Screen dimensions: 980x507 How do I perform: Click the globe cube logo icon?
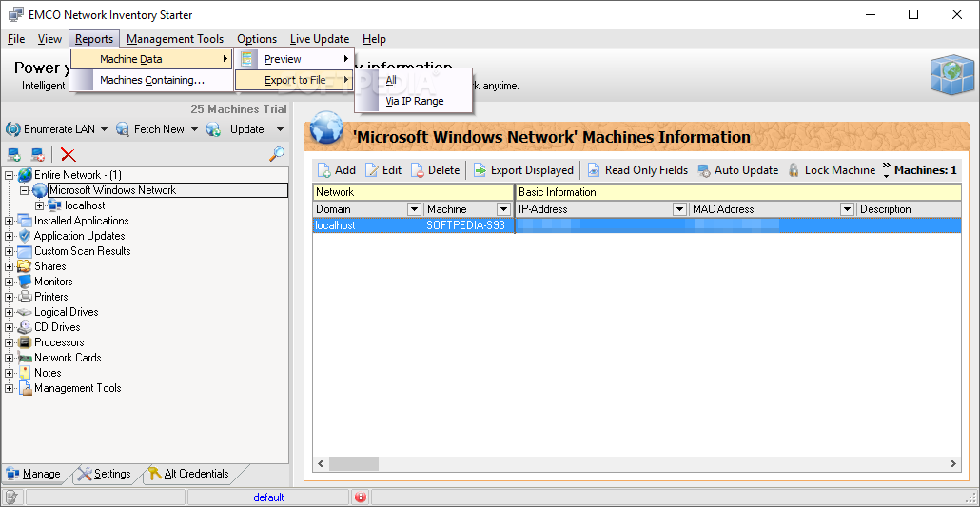952,74
